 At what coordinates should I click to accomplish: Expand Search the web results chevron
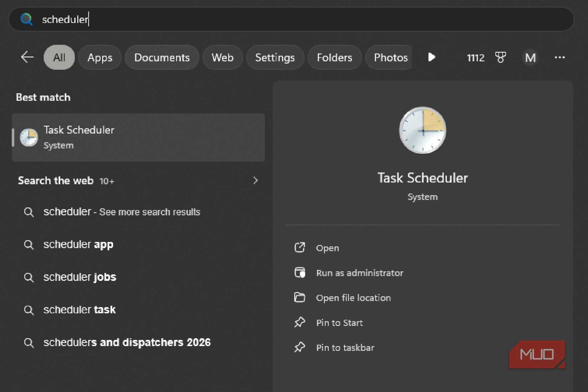point(255,181)
